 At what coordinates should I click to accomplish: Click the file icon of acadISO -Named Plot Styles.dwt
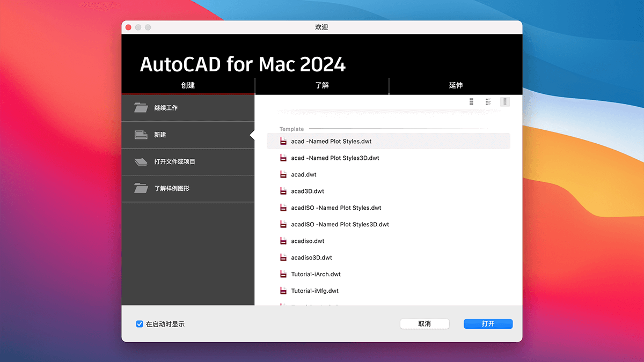click(x=283, y=208)
